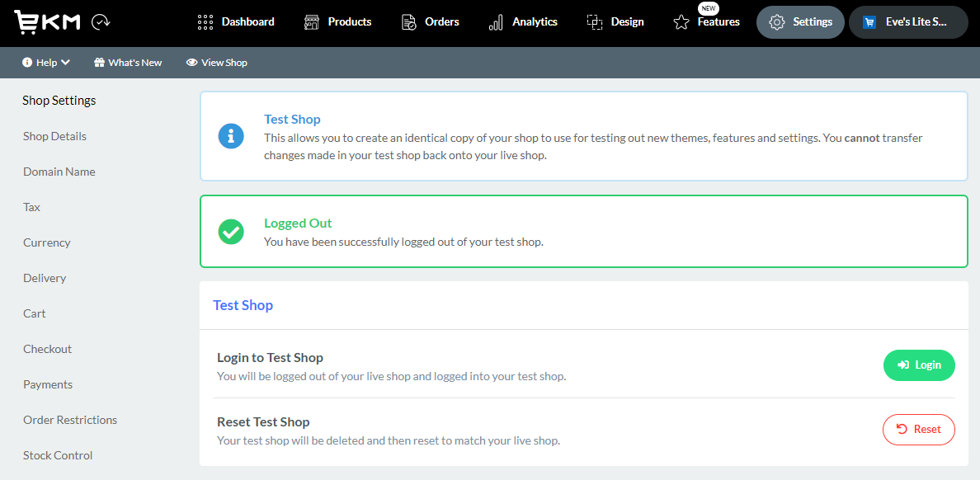Open the Orders section

pos(430,22)
